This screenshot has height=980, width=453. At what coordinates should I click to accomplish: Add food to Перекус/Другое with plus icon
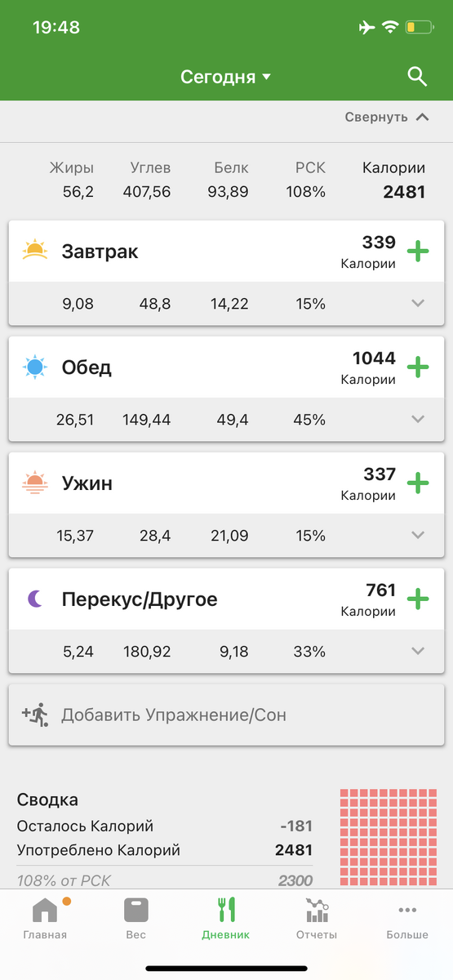[418, 599]
